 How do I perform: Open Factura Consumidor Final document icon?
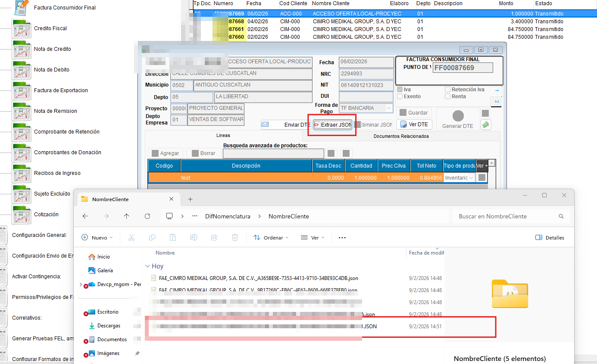[22, 7]
